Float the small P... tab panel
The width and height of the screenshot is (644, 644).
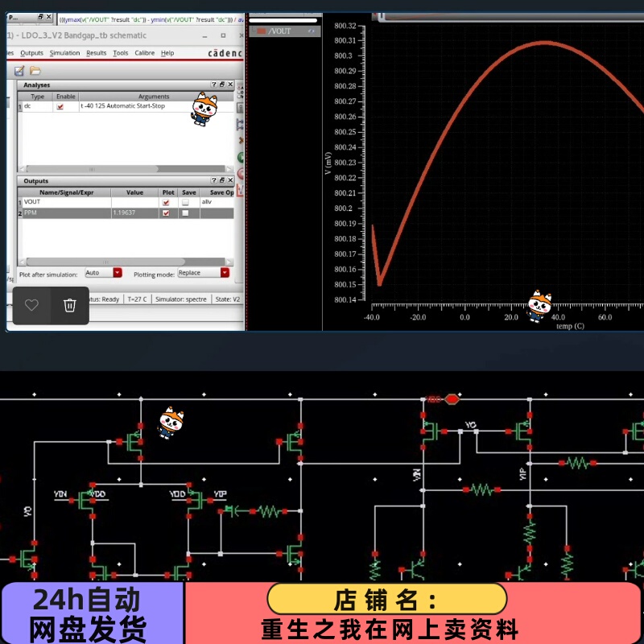coord(40,17)
